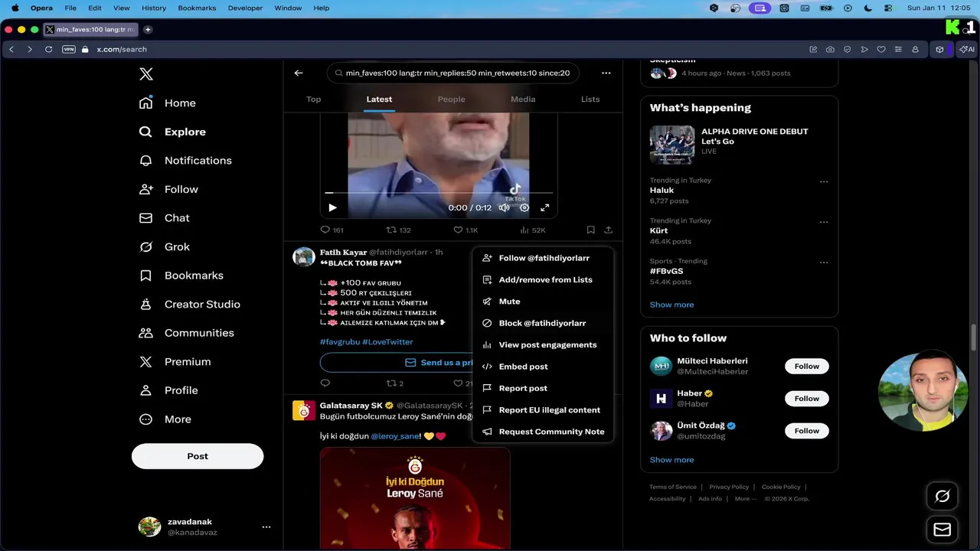
Task: Bookmark the video post
Action: [590, 230]
